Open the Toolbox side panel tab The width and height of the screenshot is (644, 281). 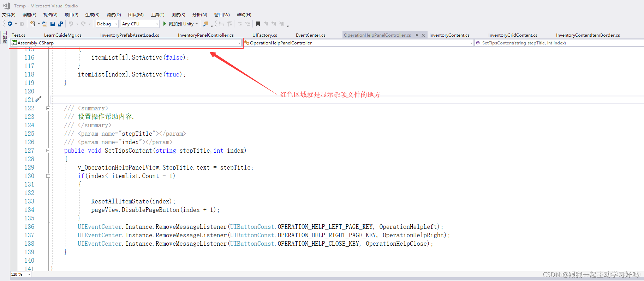[x=5, y=37]
